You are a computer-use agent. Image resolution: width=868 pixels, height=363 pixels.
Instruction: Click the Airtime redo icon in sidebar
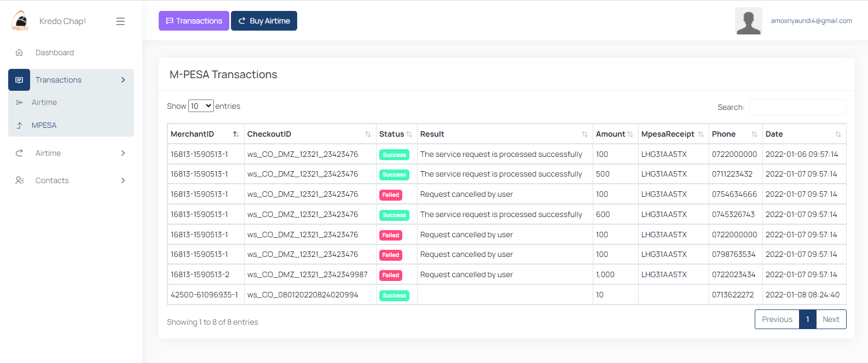pyautogui.click(x=19, y=153)
